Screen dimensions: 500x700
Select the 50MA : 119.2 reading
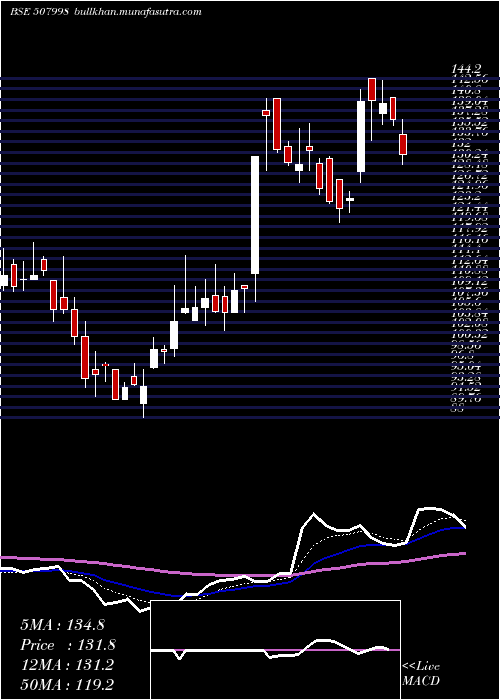point(67,684)
